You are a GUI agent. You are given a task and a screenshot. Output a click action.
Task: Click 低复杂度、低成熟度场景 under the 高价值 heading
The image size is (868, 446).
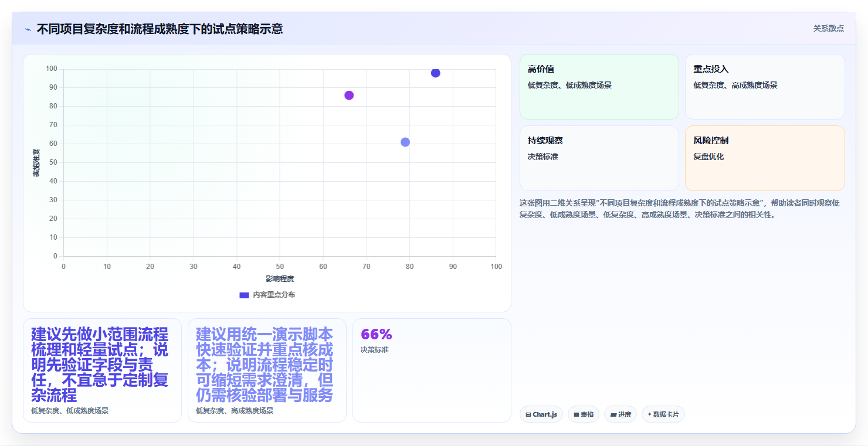click(569, 85)
